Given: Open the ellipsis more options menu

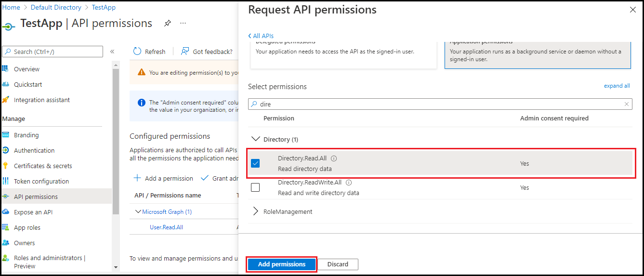Looking at the screenshot, I should [x=183, y=23].
